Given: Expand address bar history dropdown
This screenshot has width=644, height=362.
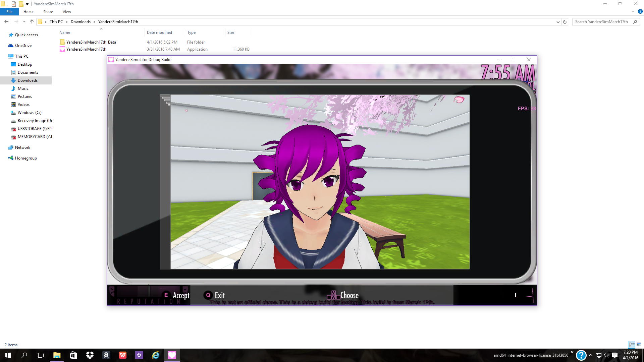Looking at the screenshot, I should click(x=558, y=22).
